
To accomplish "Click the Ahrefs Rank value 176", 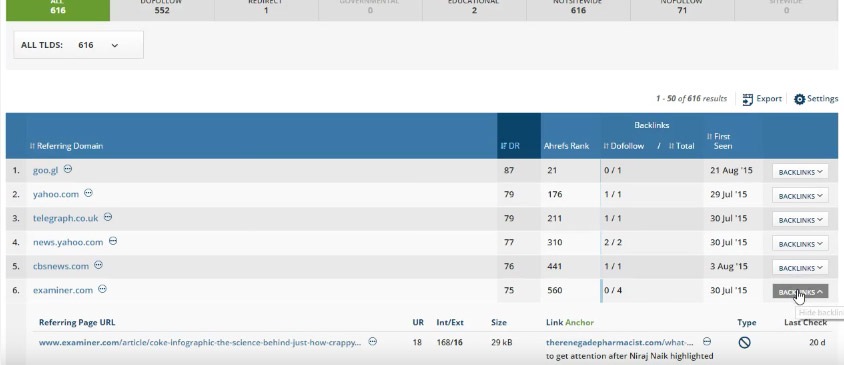I will click(x=554, y=194).
